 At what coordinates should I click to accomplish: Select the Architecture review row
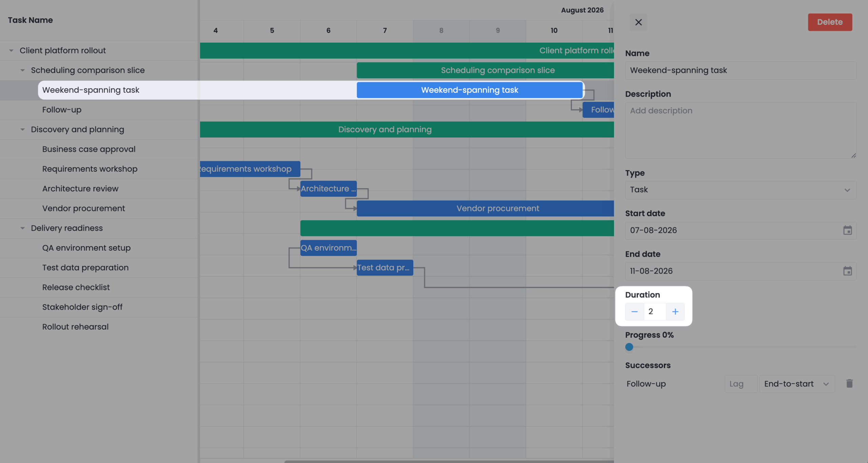[x=99, y=189]
